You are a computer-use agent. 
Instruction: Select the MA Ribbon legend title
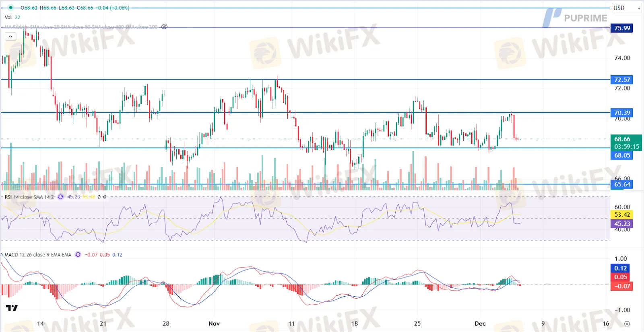[x=81, y=27]
